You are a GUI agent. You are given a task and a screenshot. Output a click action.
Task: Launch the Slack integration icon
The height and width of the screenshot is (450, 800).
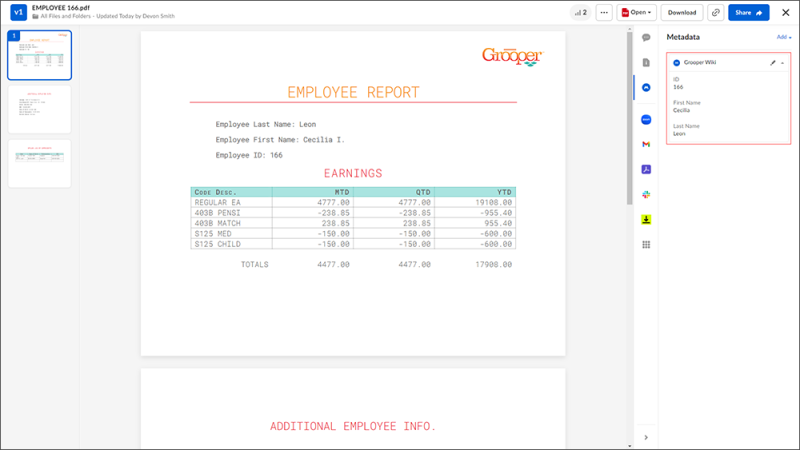(x=646, y=194)
